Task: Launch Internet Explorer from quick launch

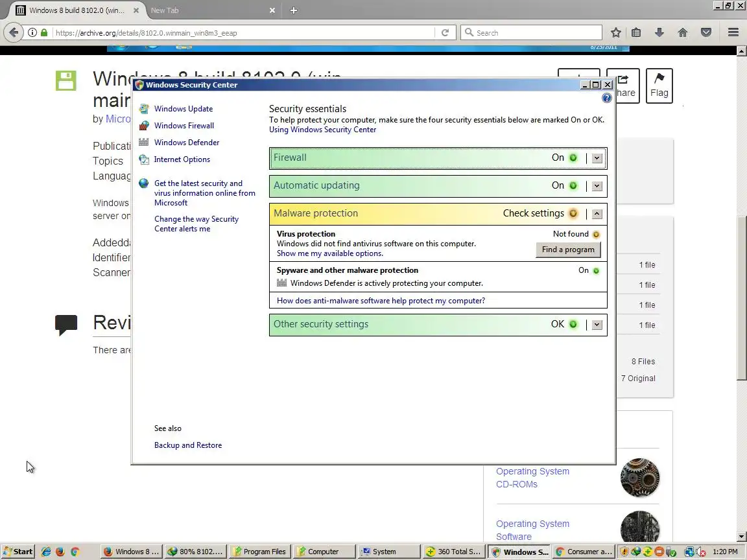Action: [46, 552]
